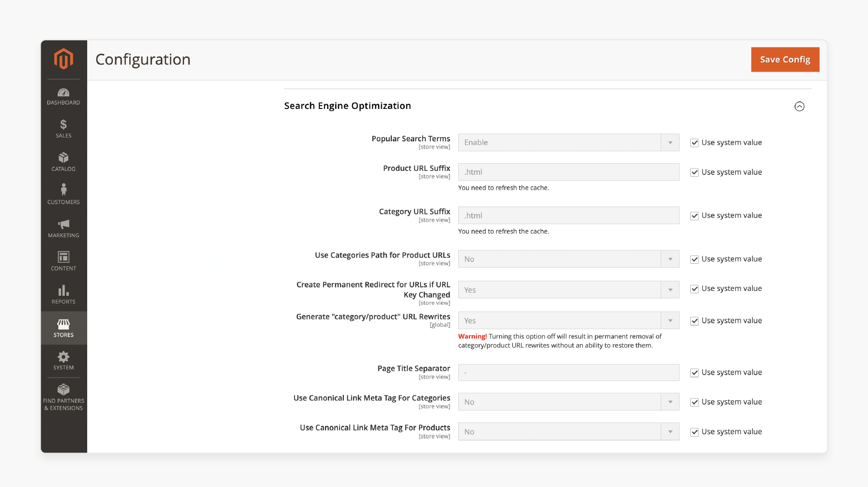Image resolution: width=868 pixels, height=487 pixels.
Task: Uncheck system value for Use Categories Path
Action: tap(694, 259)
